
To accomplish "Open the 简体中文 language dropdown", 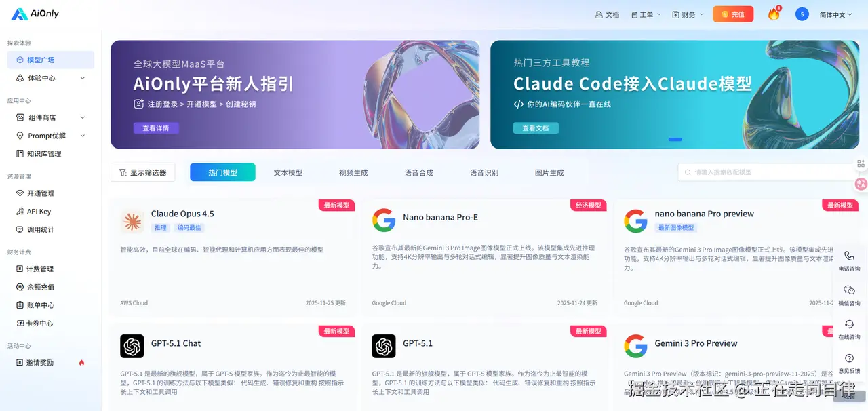I will tap(836, 14).
